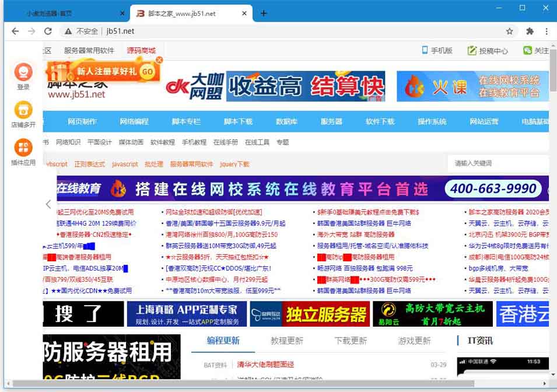
Task: Click the 搭建在线网校系统 400-663-9990 banner
Action: point(303,189)
